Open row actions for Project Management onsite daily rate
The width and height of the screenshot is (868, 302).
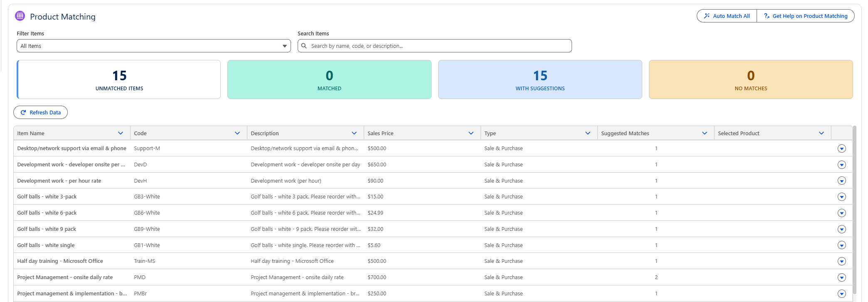point(842,277)
